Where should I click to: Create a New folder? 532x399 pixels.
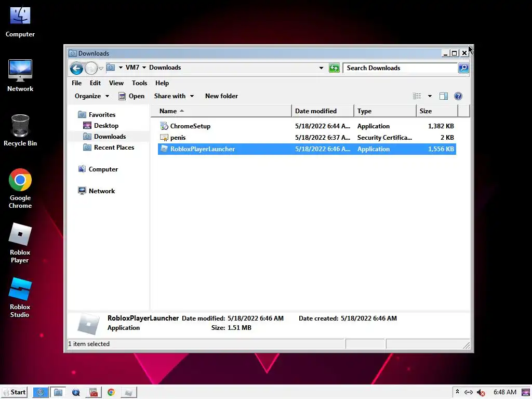[x=221, y=96]
